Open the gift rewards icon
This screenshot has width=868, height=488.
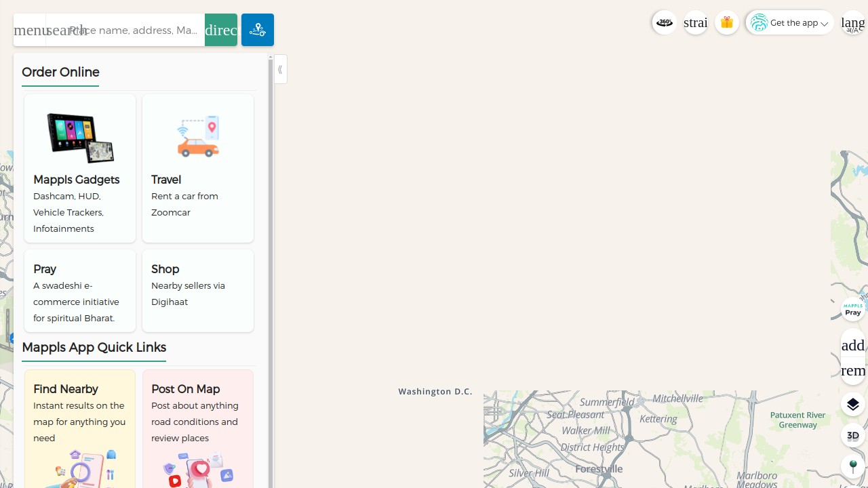tap(727, 22)
